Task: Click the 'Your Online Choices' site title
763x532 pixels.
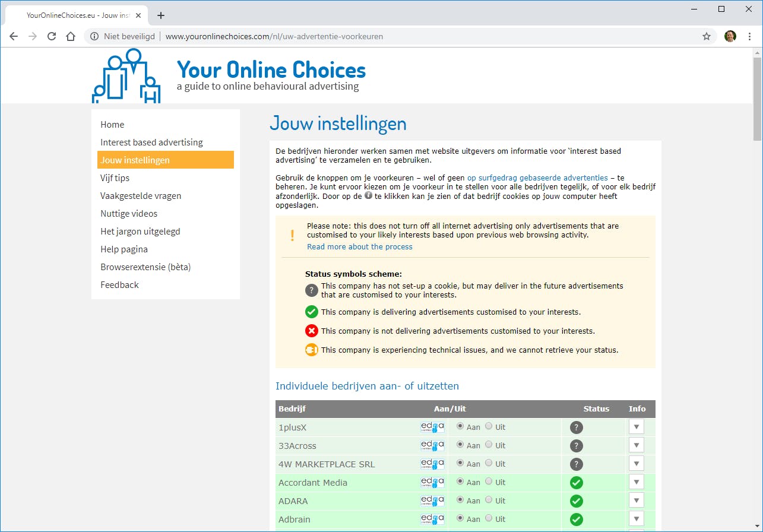Action: (271, 70)
